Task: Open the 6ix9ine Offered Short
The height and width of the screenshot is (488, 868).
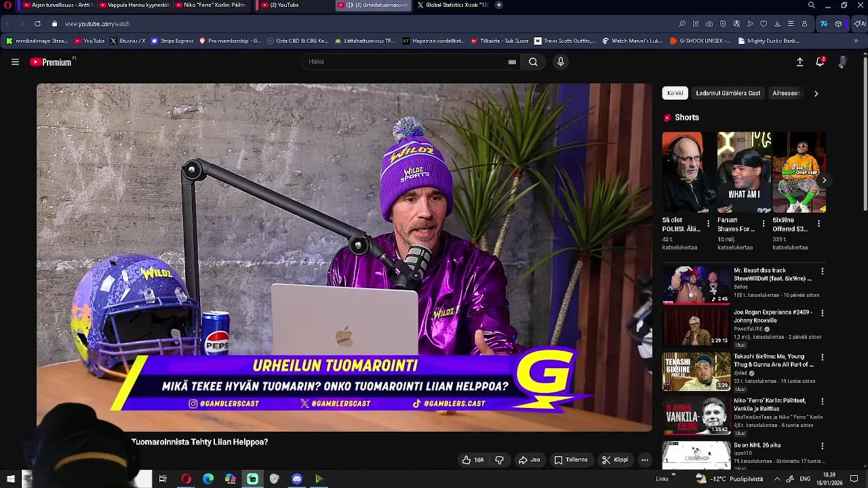Action: 799,173
